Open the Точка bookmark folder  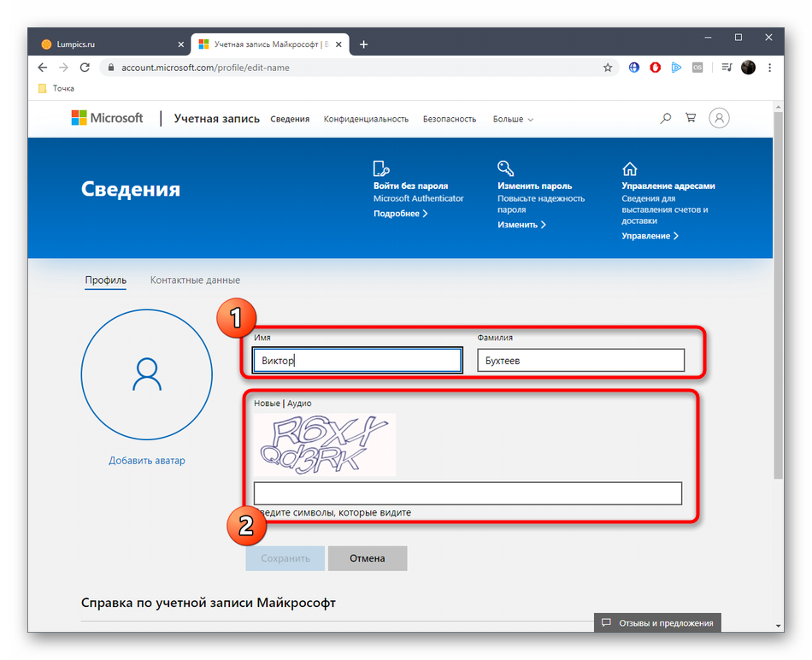(56, 89)
